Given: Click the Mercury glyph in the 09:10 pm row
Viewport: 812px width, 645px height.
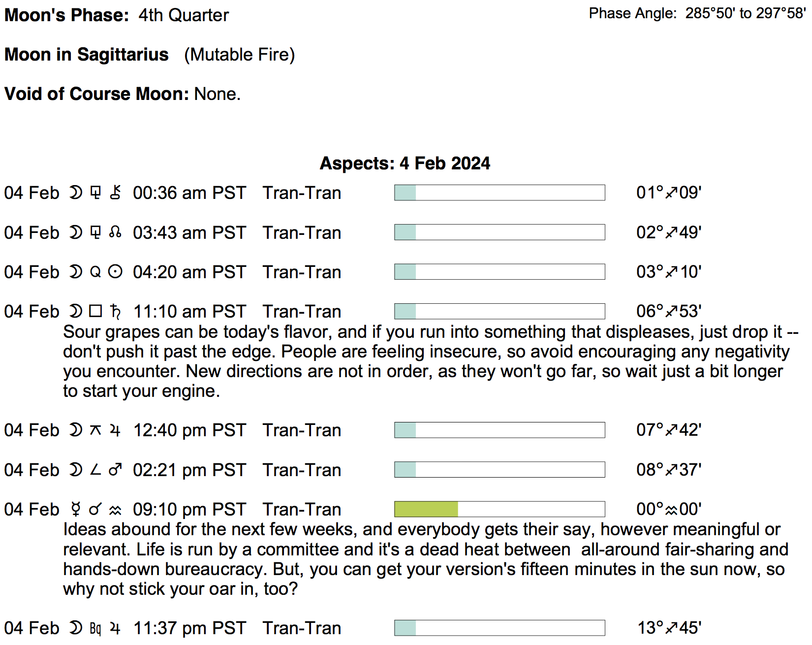Looking at the screenshot, I should click(76, 509).
